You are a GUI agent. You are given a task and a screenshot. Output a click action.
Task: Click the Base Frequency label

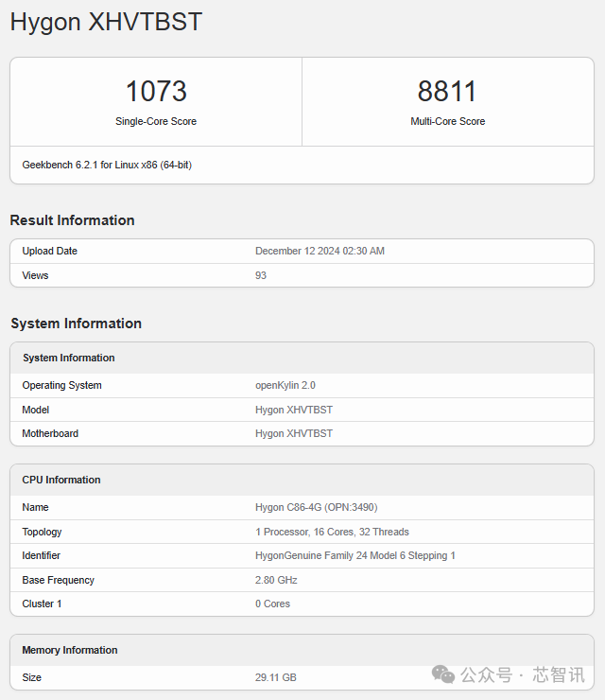point(58,580)
